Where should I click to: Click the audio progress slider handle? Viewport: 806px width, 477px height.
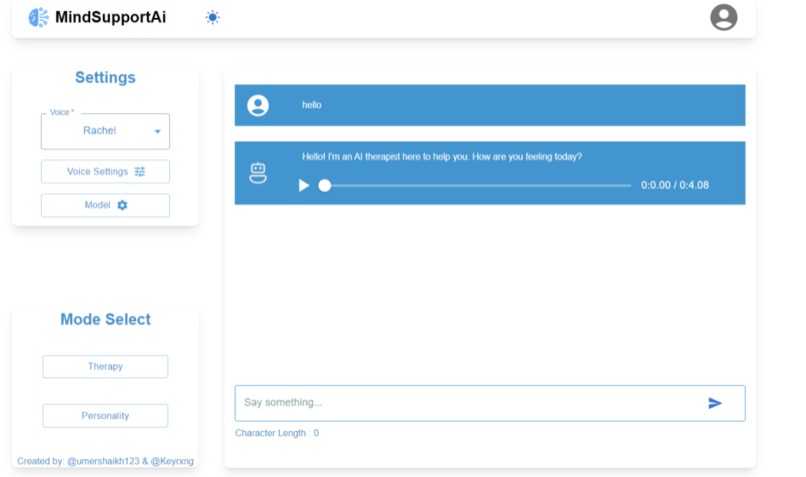324,186
